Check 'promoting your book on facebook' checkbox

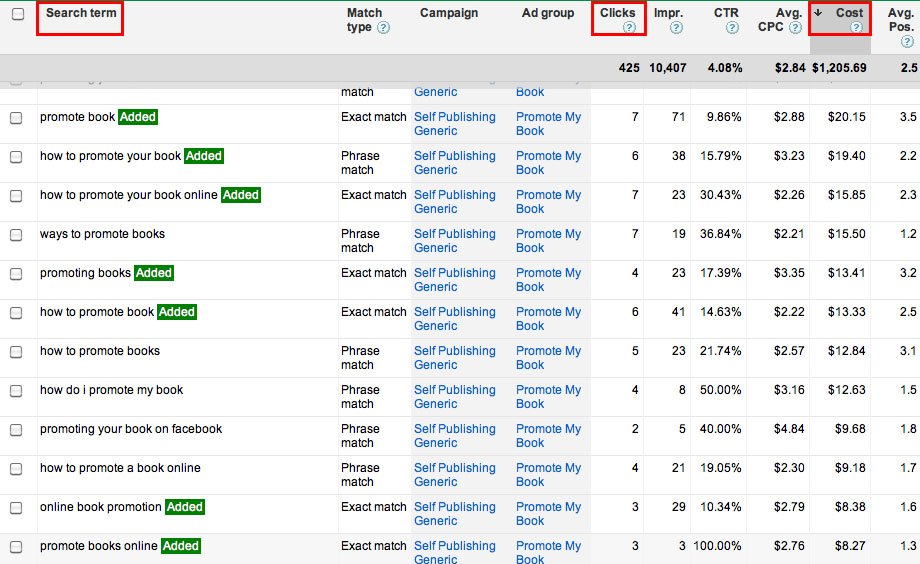[x=16, y=430]
